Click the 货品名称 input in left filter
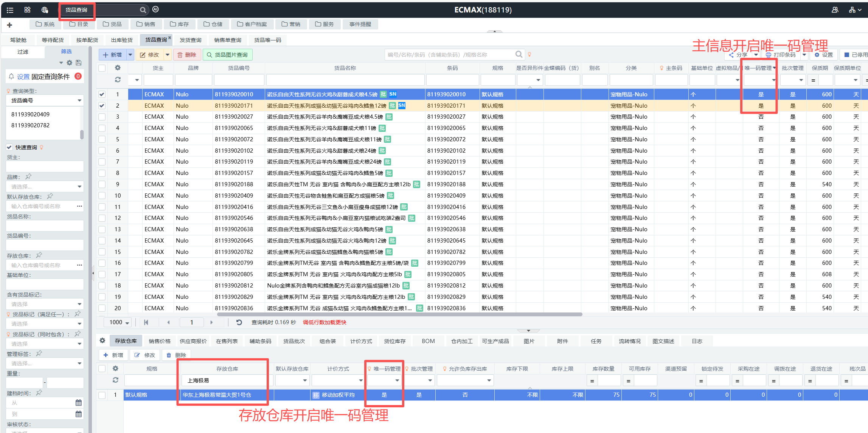The image size is (868, 433). pyautogui.click(x=45, y=226)
